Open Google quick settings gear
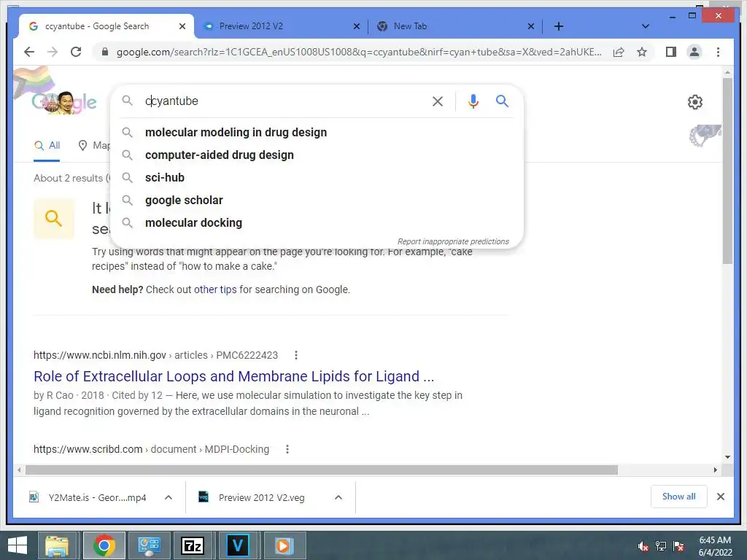 [x=695, y=102]
